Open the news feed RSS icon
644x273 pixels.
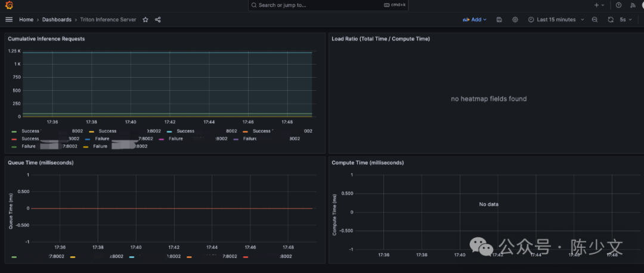coord(633,5)
